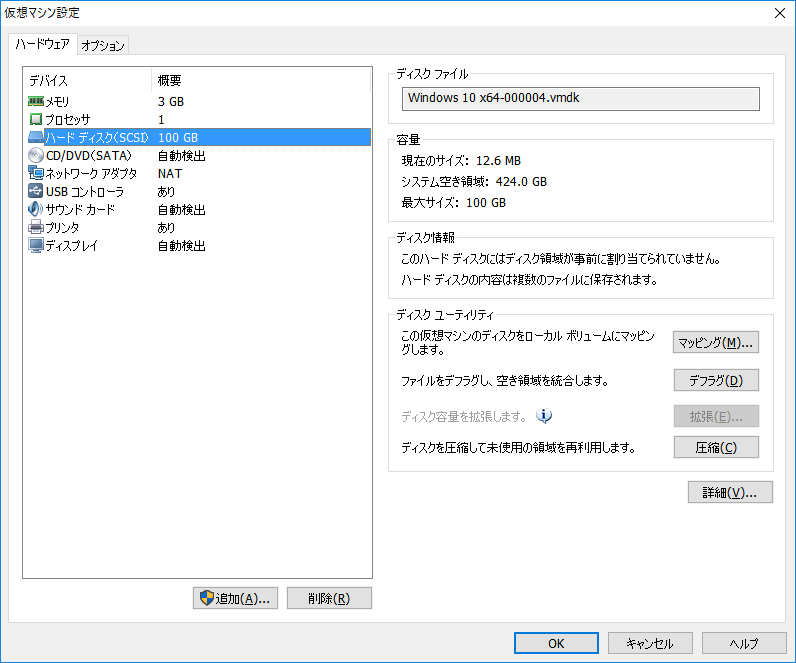Click あり summary in the USB controller row
This screenshot has height=663, width=796.
pos(166,192)
